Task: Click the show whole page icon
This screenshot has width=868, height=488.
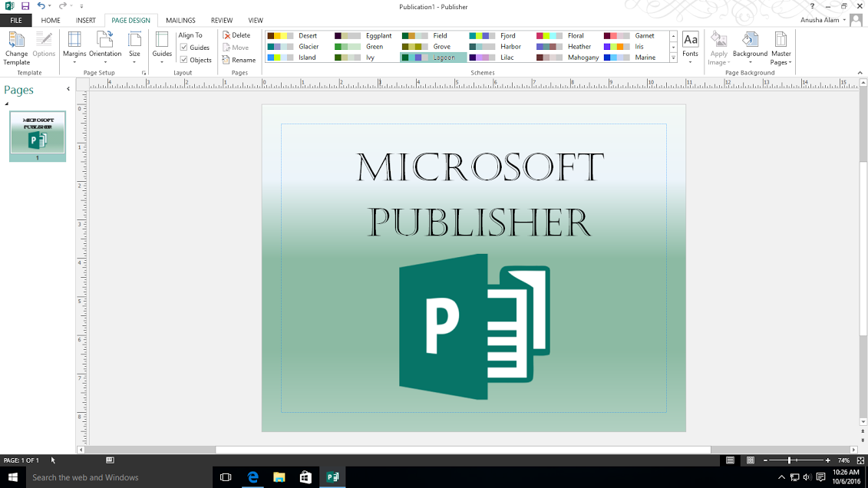Action: [x=860, y=460]
